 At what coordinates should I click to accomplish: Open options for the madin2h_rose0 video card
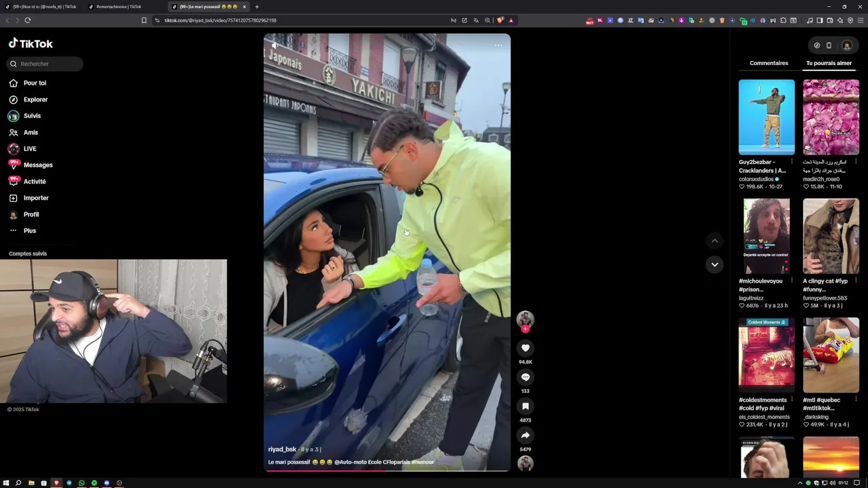pos(856,162)
